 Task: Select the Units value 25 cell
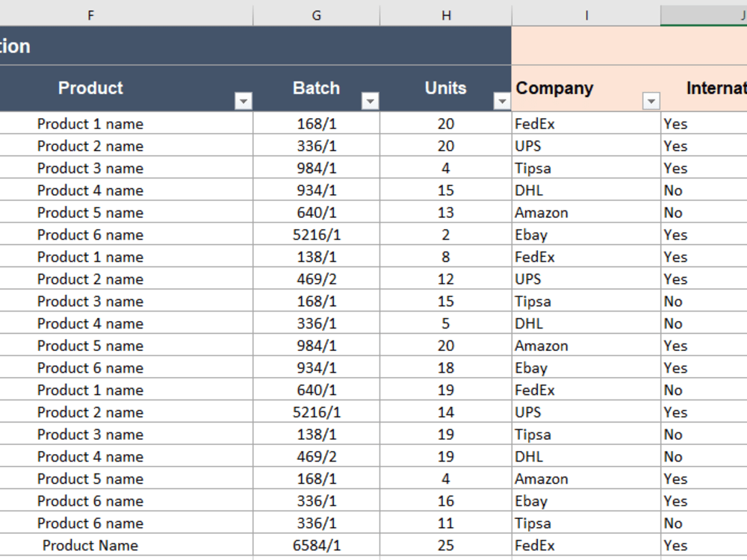(446, 546)
